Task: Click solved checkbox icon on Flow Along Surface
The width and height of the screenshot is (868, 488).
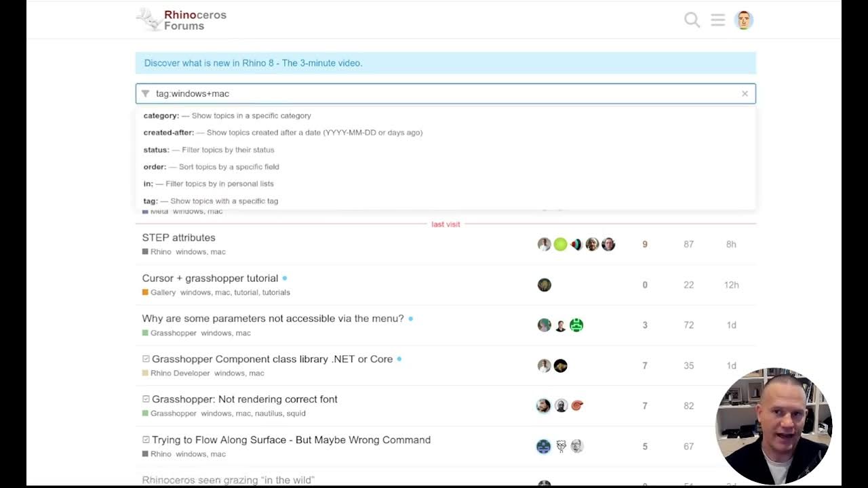Action: (x=146, y=440)
